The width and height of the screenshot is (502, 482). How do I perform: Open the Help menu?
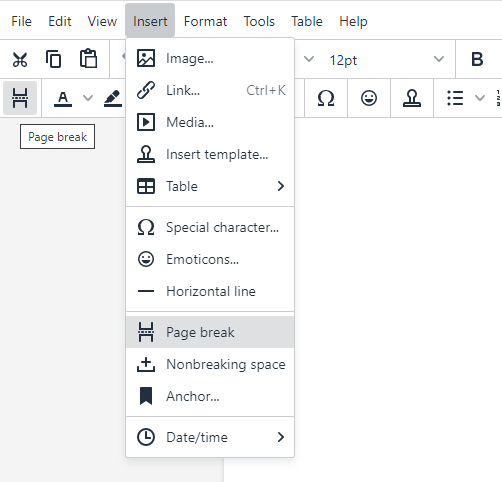(x=353, y=21)
